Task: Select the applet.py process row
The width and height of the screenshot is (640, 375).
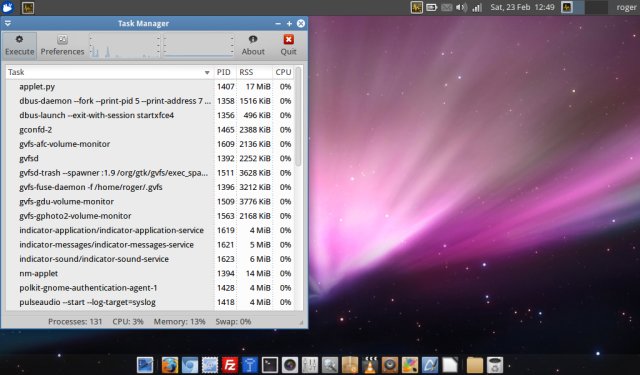Action: point(150,87)
